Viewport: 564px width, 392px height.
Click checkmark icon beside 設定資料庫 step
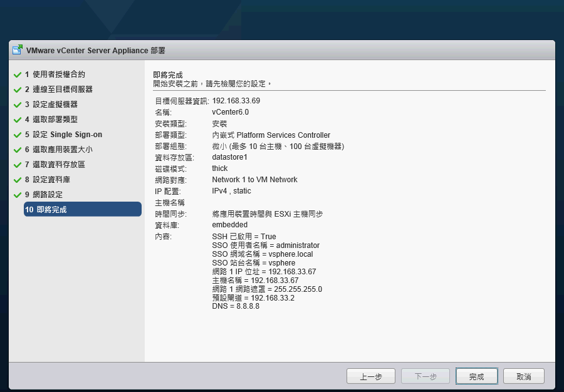point(18,180)
